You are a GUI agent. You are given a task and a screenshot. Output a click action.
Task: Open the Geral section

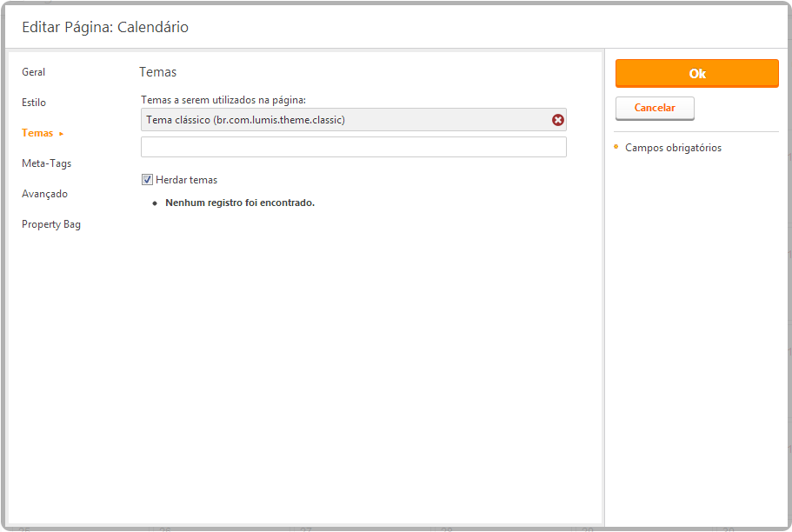point(33,72)
